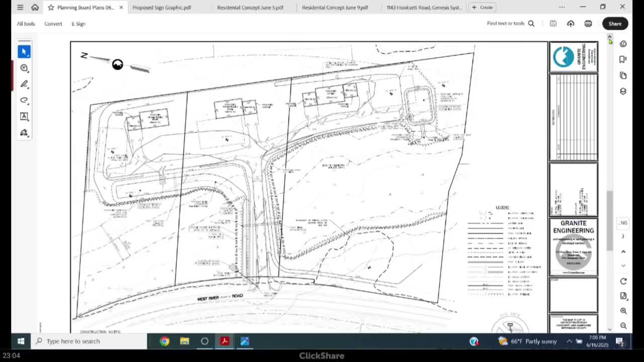Open the Acrobat hamburger menu
Image resolution: width=644 pixels, height=362 pixels.
tap(20, 8)
